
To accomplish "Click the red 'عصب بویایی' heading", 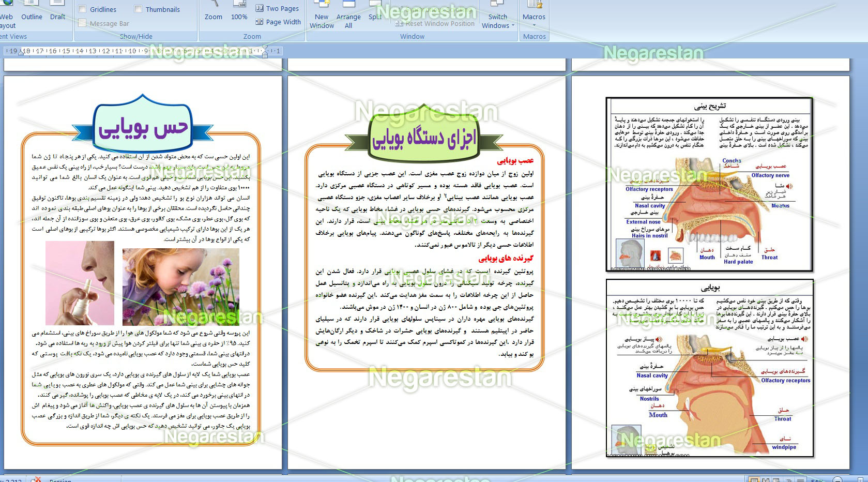I will [515, 161].
